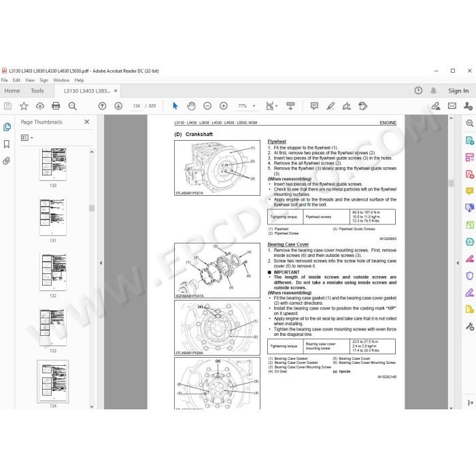
Task: Select page 133 thumbnail
Action: pyautogui.click(x=53, y=327)
